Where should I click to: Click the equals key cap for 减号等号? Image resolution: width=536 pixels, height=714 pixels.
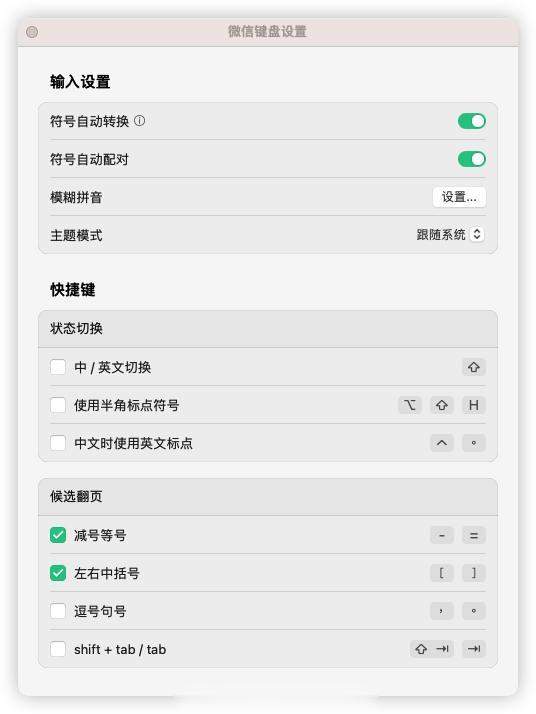click(x=474, y=535)
